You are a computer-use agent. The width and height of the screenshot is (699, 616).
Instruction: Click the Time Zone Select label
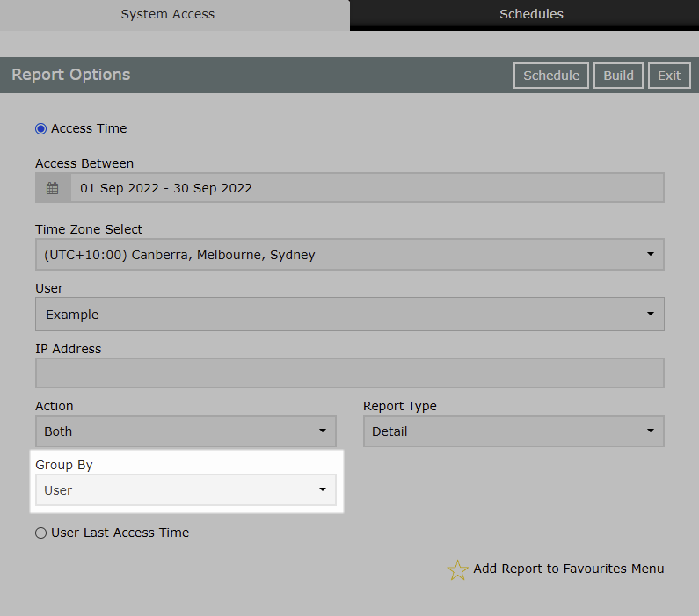click(89, 229)
